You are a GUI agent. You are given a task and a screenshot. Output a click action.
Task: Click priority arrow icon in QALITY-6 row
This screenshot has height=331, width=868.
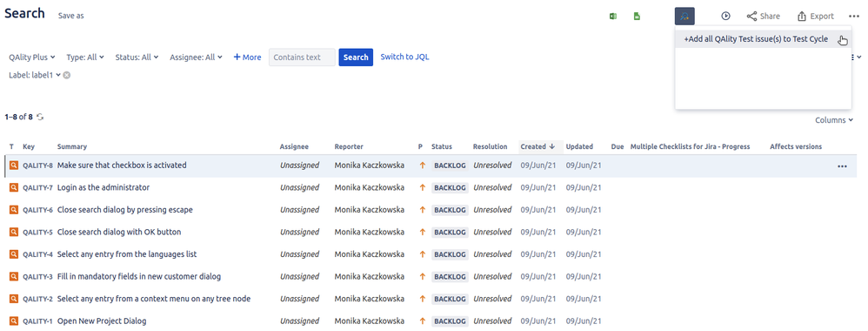423,210
